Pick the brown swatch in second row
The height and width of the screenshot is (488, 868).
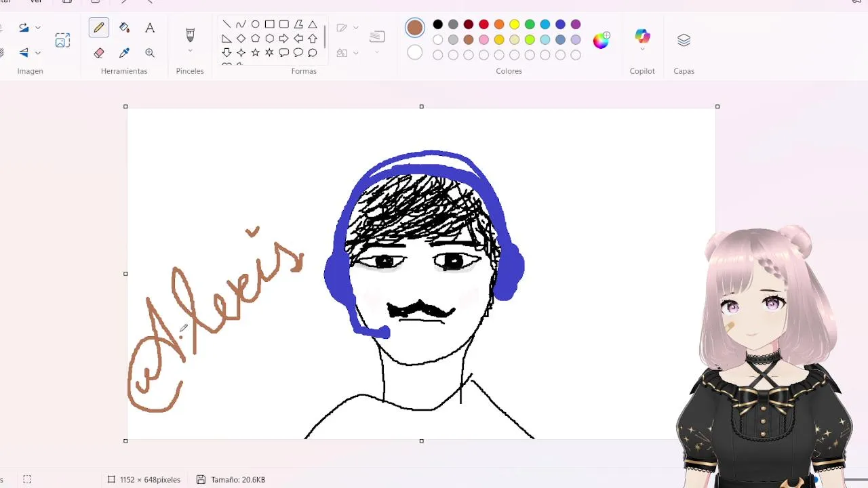(469, 40)
